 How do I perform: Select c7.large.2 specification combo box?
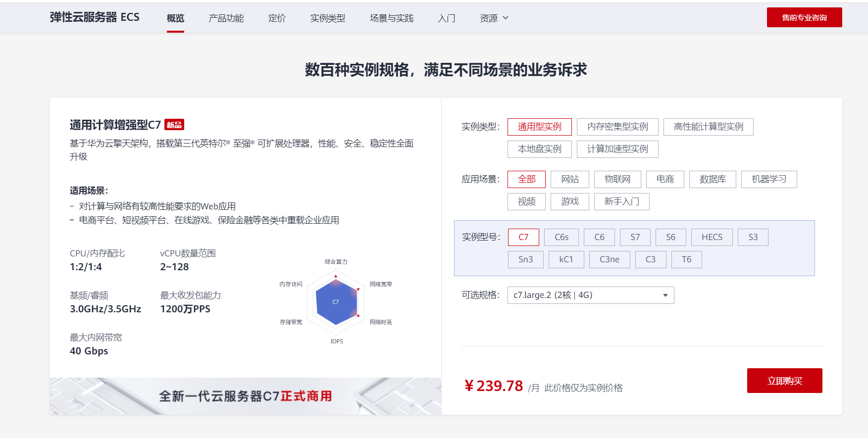tap(584, 295)
